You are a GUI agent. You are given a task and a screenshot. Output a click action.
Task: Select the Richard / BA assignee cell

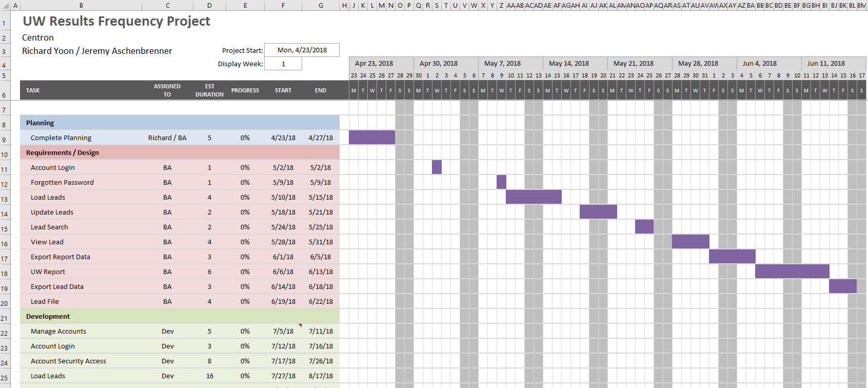coord(167,138)
